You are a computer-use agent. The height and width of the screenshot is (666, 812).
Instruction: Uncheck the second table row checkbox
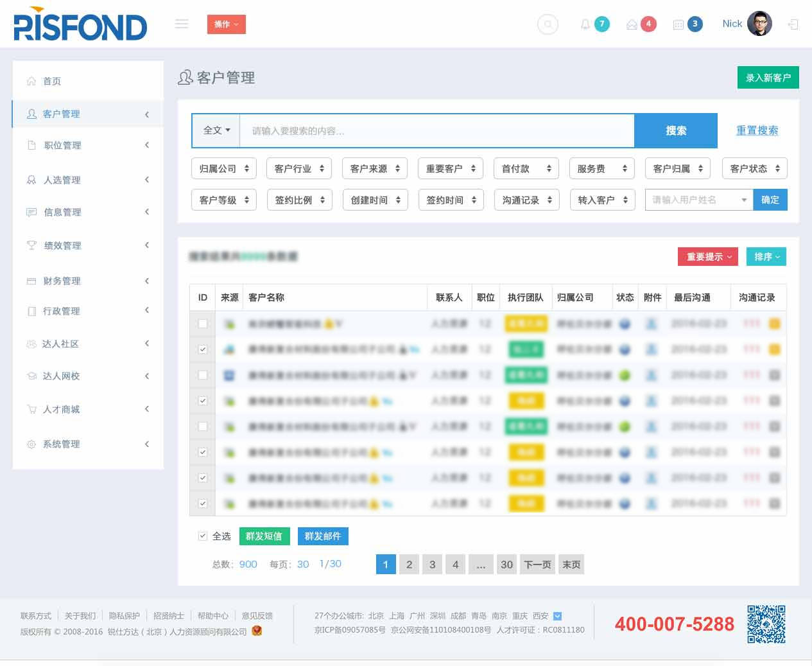click(x=203, y=349)
